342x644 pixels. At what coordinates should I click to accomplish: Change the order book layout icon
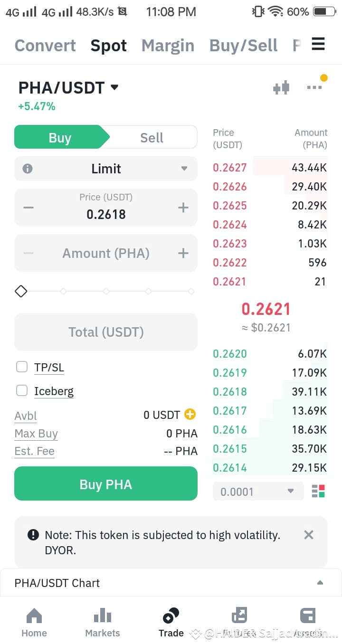(x=318, y=491)
